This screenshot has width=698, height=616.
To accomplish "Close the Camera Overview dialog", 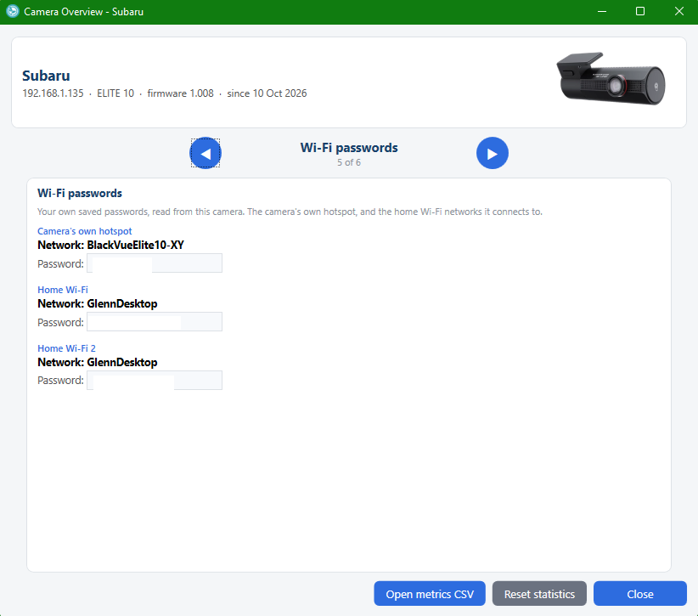I will tap(639, 594).
